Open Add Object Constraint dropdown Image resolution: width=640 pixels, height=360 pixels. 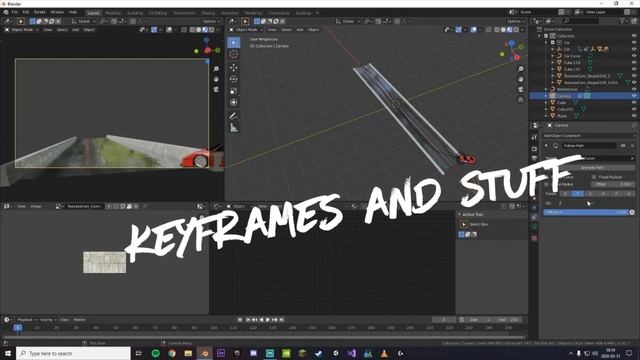(x=589, y=136)
